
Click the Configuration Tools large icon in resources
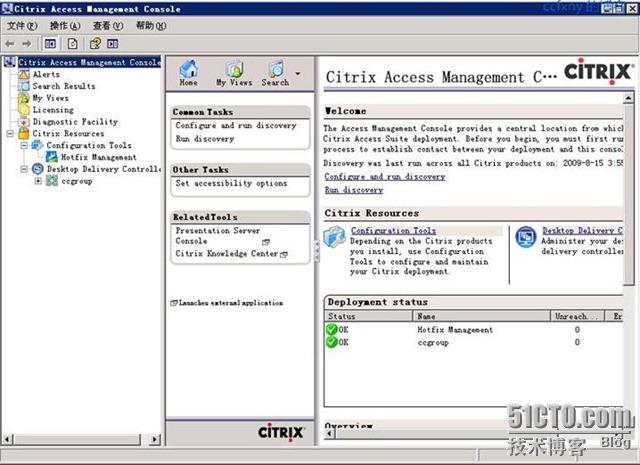coord(335,237)
